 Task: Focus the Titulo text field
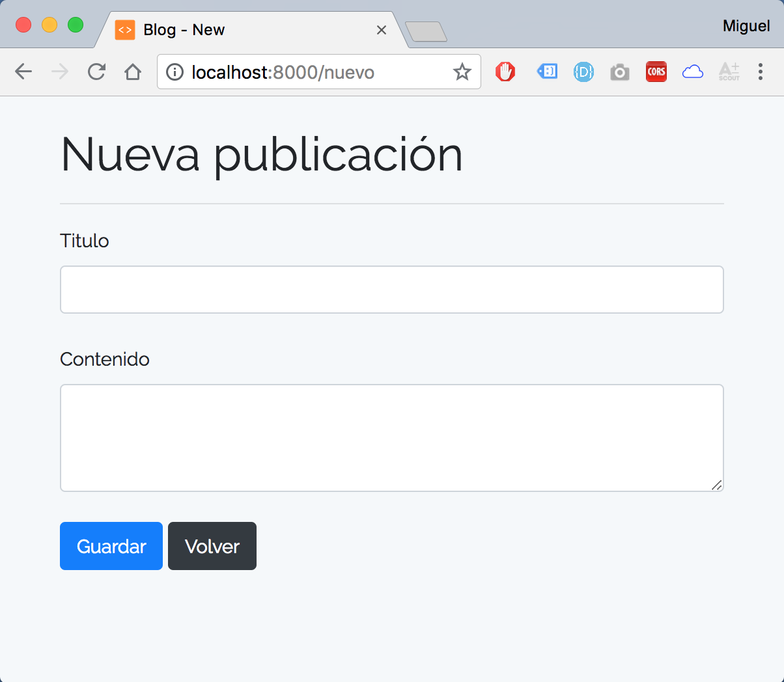391,290
